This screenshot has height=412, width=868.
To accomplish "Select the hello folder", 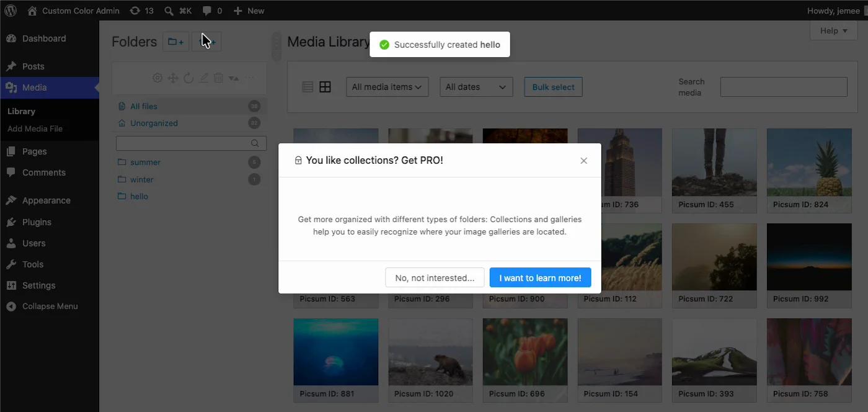I will tap(190, 196).
